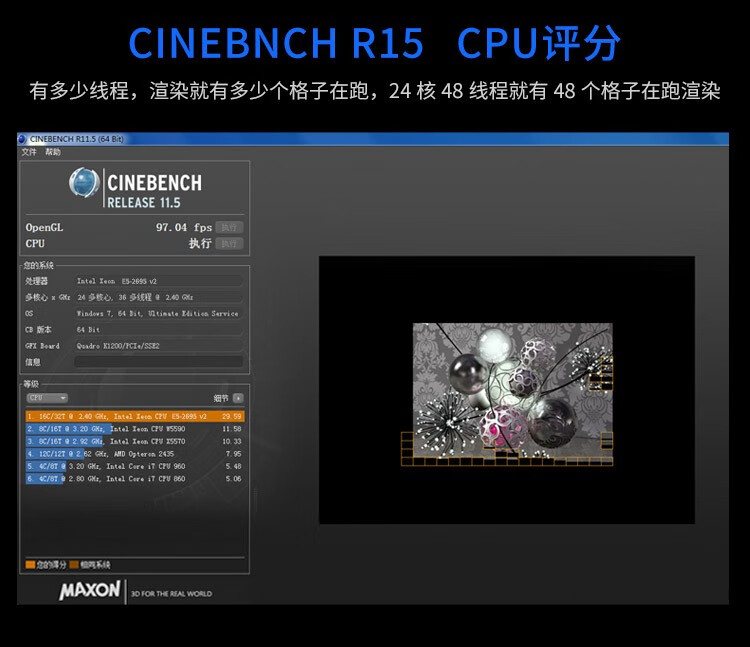
Task: Click the 细节 details arrow button
Action: tap(238, 398)
